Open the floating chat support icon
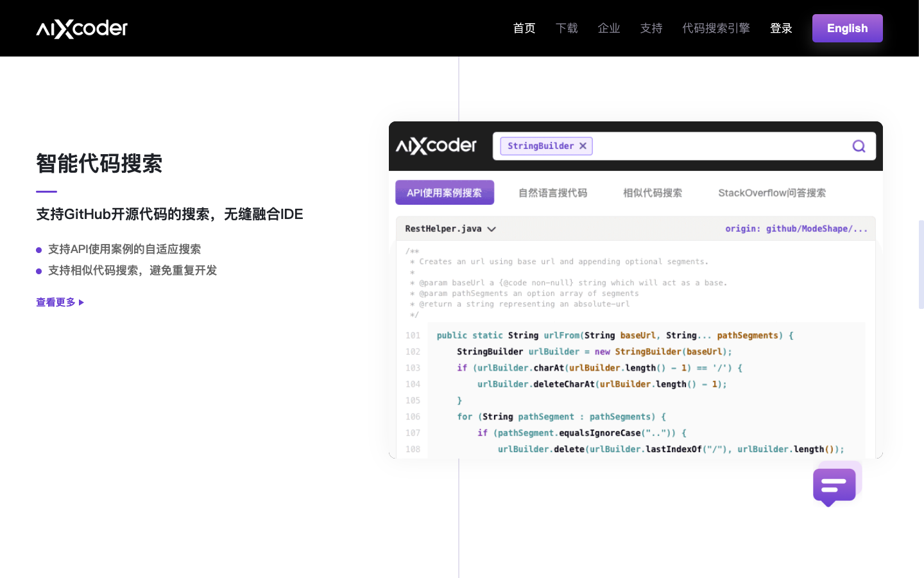924x578 pixels. [836, 484]
